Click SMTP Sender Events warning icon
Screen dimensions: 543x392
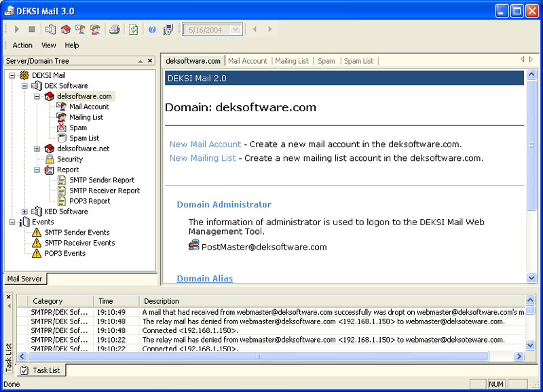(x=37, y=232)
